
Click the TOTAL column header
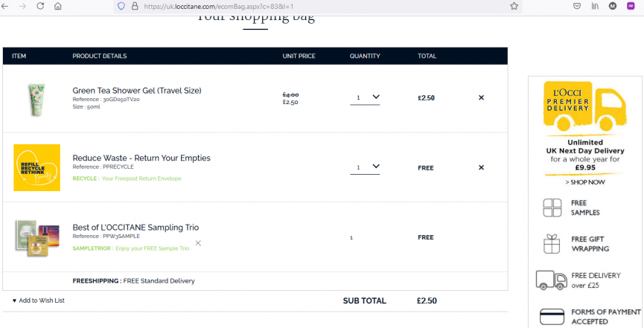427,56
